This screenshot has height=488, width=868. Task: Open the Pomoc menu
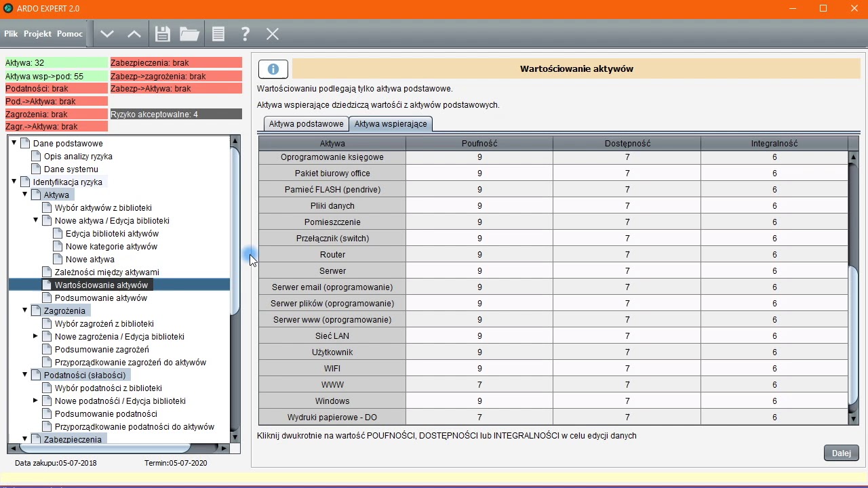pos(70,34)
